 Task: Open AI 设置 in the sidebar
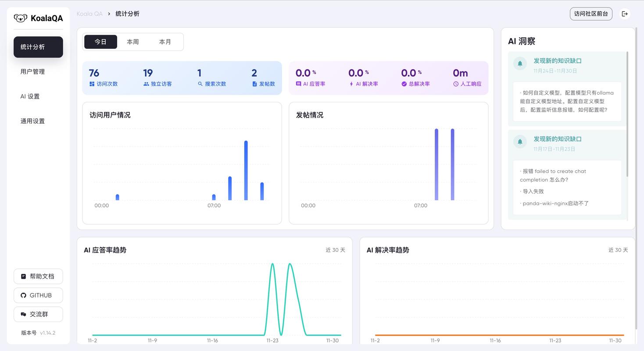coord(38,96)
